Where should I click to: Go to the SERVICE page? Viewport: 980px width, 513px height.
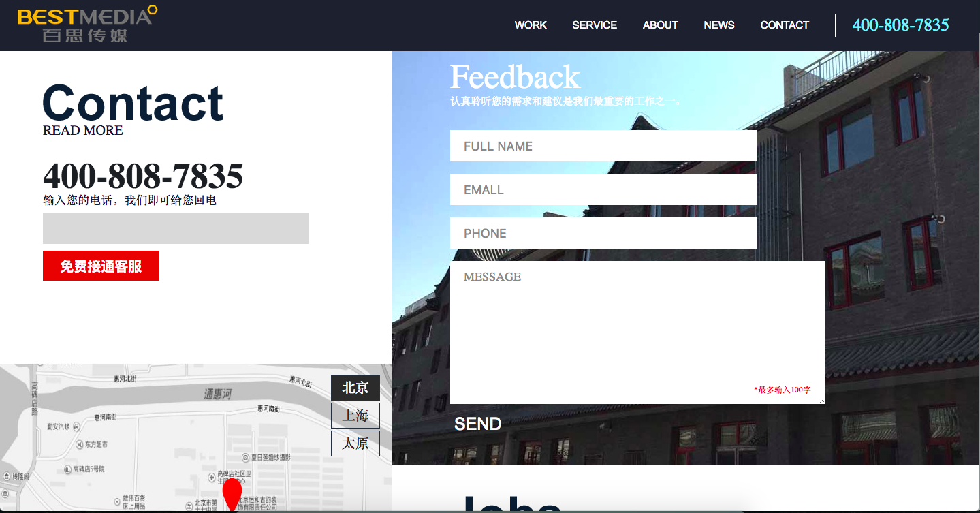[595, 25]
